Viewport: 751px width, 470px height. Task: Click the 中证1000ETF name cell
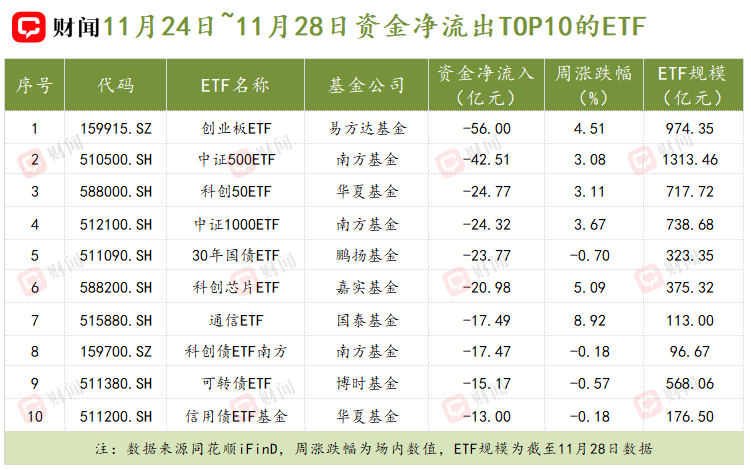click(x=237, y=224)
